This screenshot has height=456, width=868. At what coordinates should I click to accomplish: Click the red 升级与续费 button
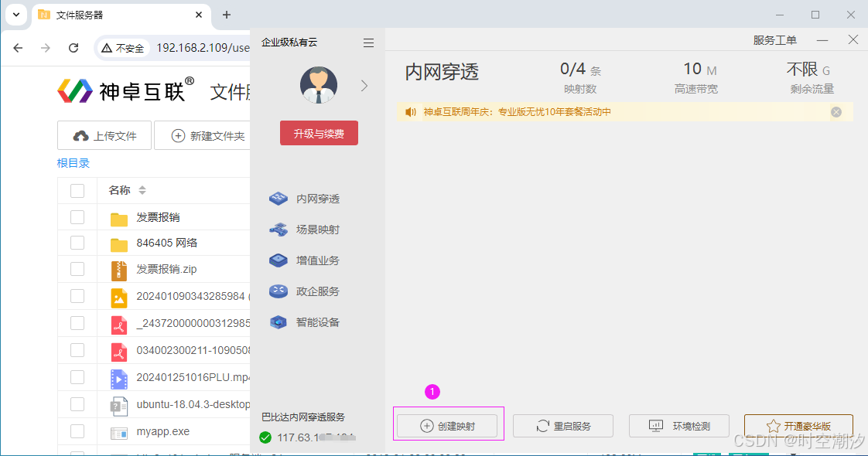pyautogui.click(x=319, y=133)
